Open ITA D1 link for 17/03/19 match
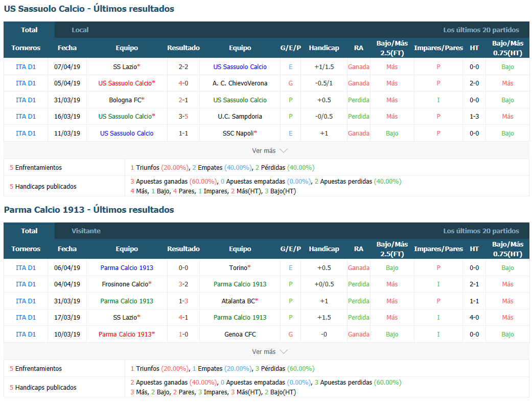 click(x=26, y=318)
